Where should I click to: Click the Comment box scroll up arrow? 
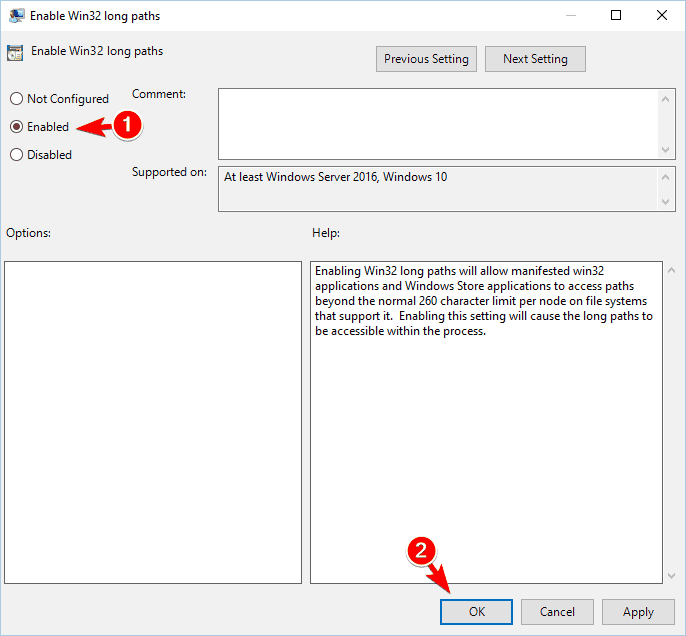[665, 99]
